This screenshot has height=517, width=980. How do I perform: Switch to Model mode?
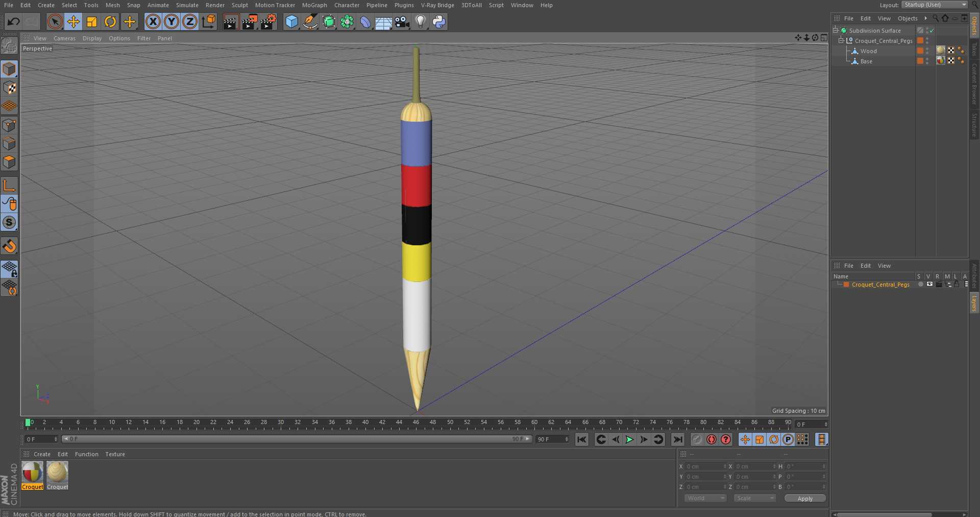point(9,69)
